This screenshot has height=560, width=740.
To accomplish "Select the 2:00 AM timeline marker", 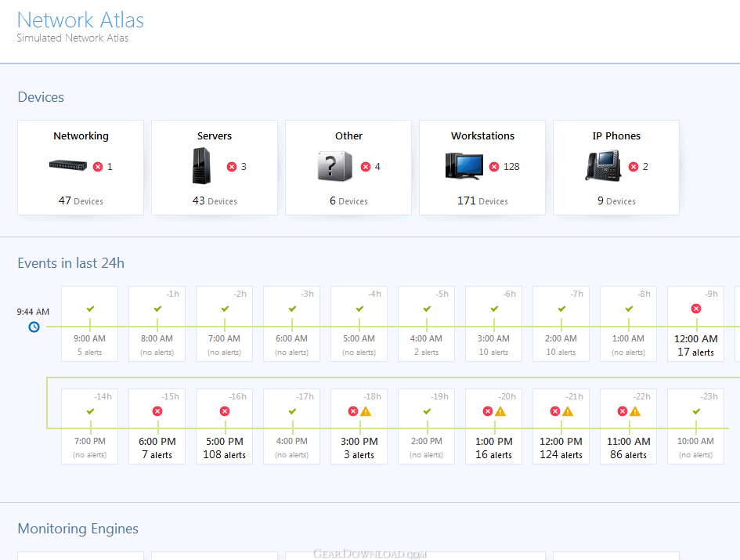I will click(561, 324).
